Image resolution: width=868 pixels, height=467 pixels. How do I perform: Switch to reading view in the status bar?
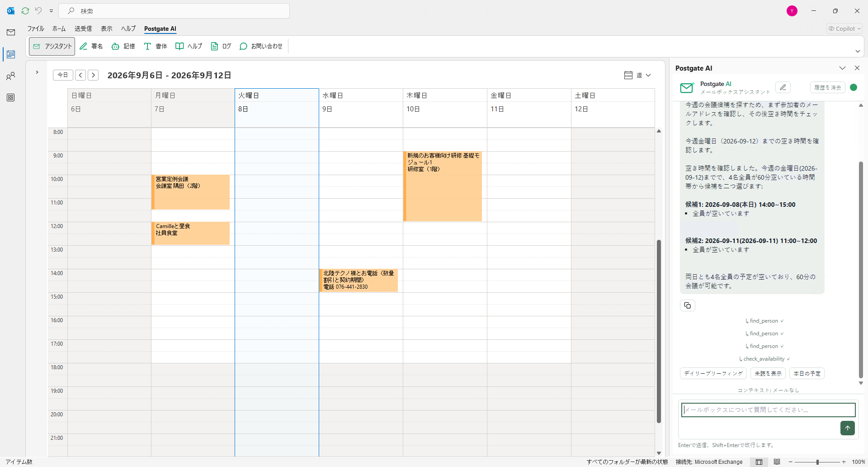(777, 462)
